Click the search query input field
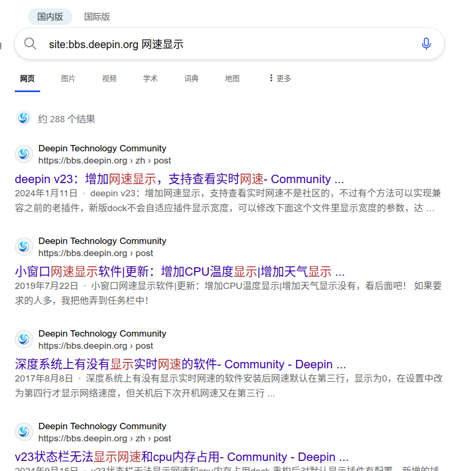This screenshot has height=471, width=476. tap(231, 44)
